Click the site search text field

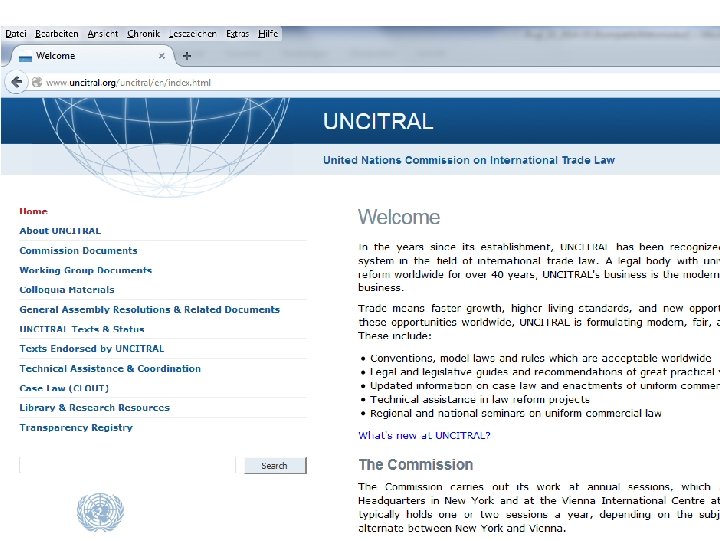(127, 465)
